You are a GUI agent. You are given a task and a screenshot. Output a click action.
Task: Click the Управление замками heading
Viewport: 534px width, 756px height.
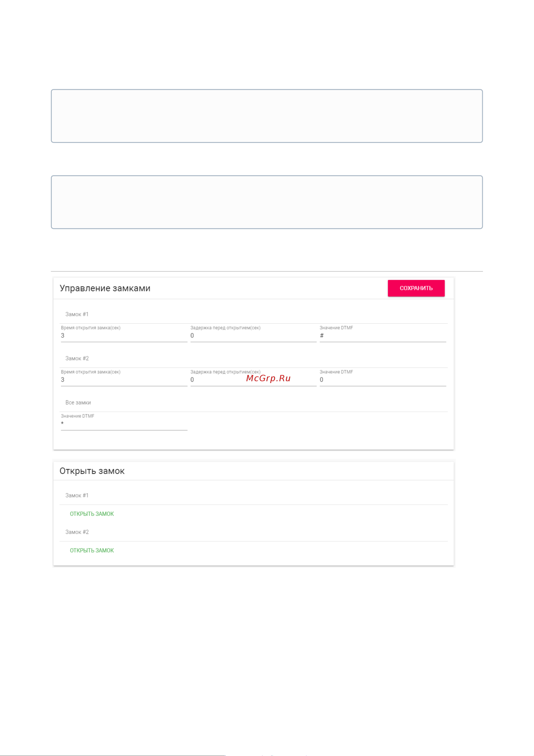105,288
